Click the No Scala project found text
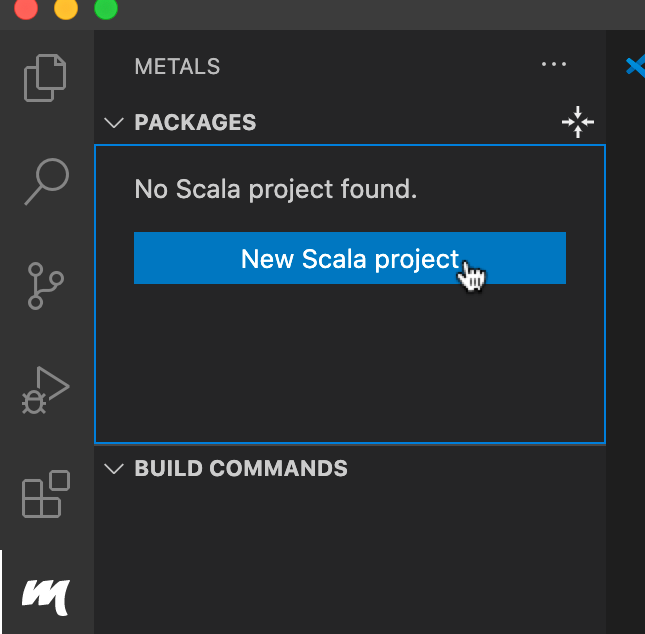The height and width of the screenshot is (634, 645). pos(275,188)
